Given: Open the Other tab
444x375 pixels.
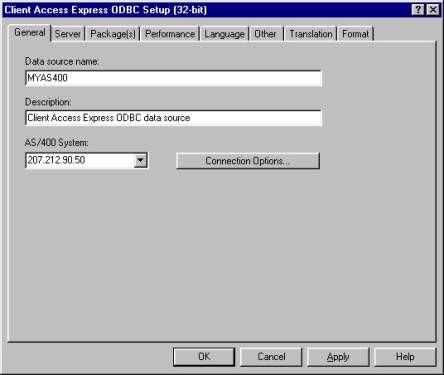Looking at the screenshot, I should point(266,34).
